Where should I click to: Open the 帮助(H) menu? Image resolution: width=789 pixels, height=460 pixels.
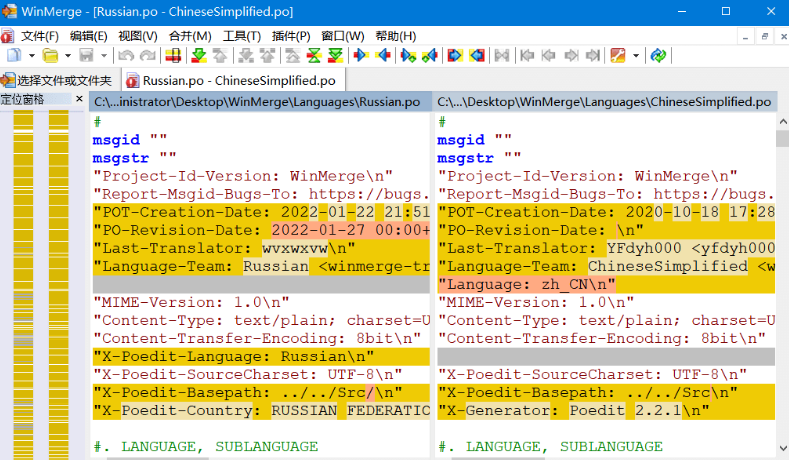coord(396,36)
